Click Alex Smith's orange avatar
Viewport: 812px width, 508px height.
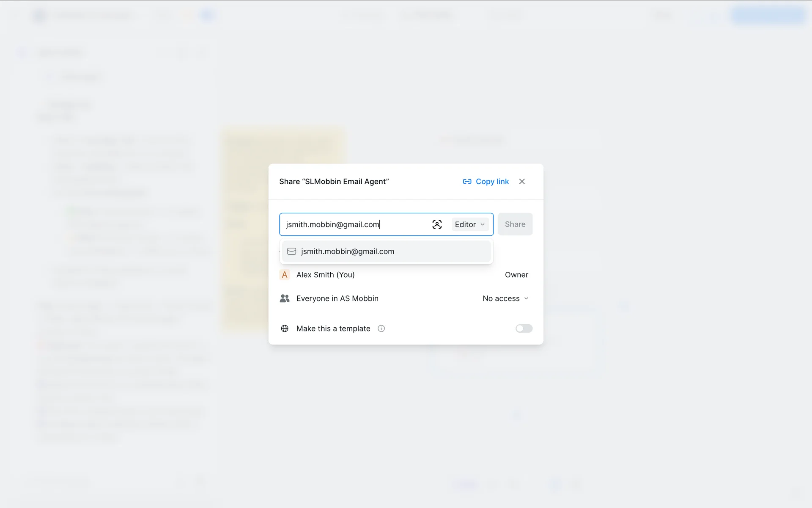pos(285,275)
